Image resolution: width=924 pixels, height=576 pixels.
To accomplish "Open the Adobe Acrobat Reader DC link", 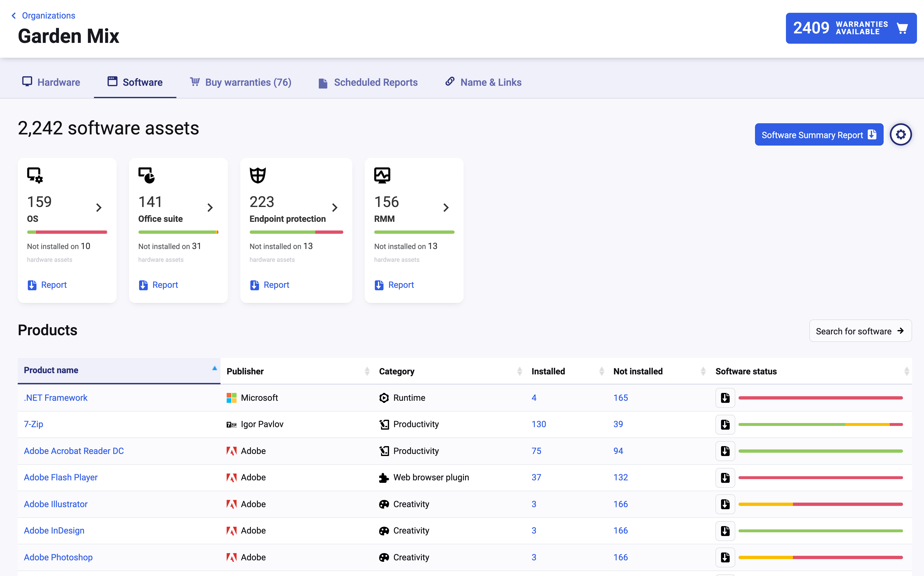I will [74, 451].
